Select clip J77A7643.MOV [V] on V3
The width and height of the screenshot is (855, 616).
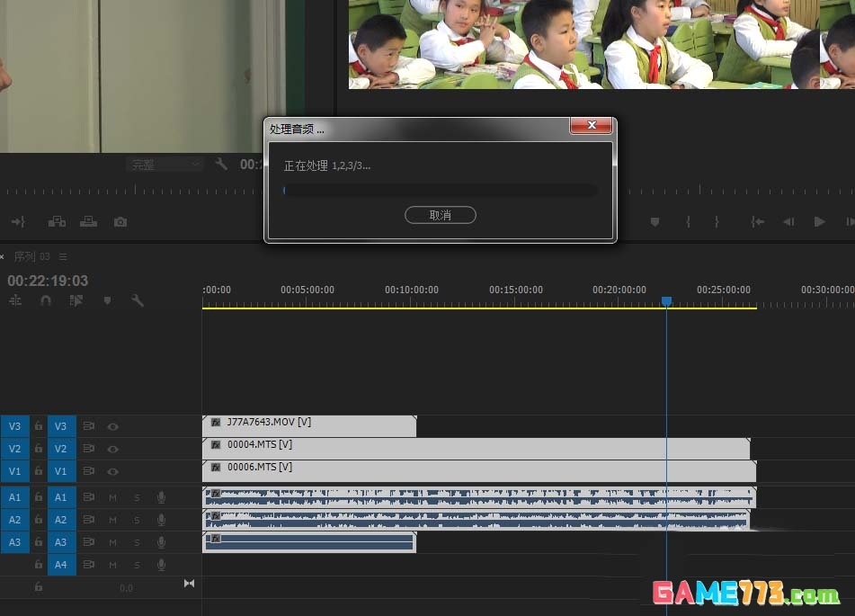309,425
